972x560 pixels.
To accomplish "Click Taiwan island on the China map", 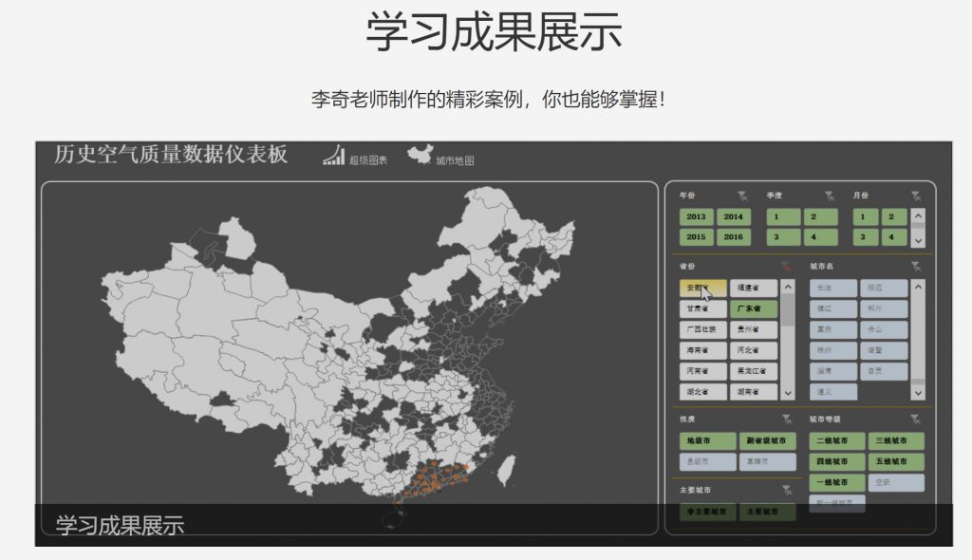I will coord(507,471).
